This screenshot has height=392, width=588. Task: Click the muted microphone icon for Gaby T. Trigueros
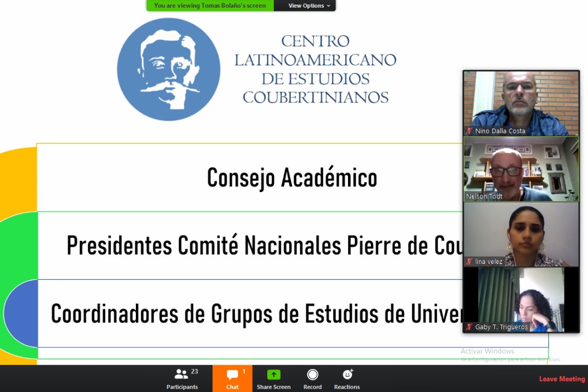click(x=469, y=327)
